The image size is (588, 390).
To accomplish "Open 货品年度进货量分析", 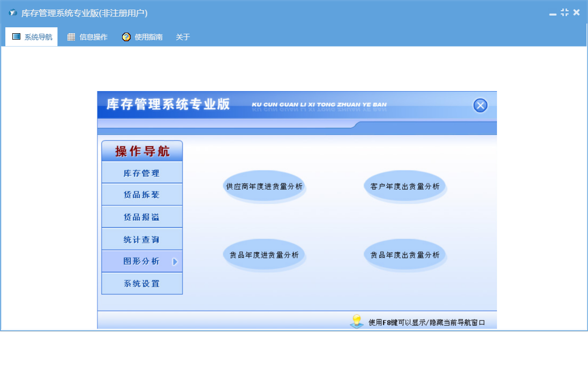I will coord(264,255).
